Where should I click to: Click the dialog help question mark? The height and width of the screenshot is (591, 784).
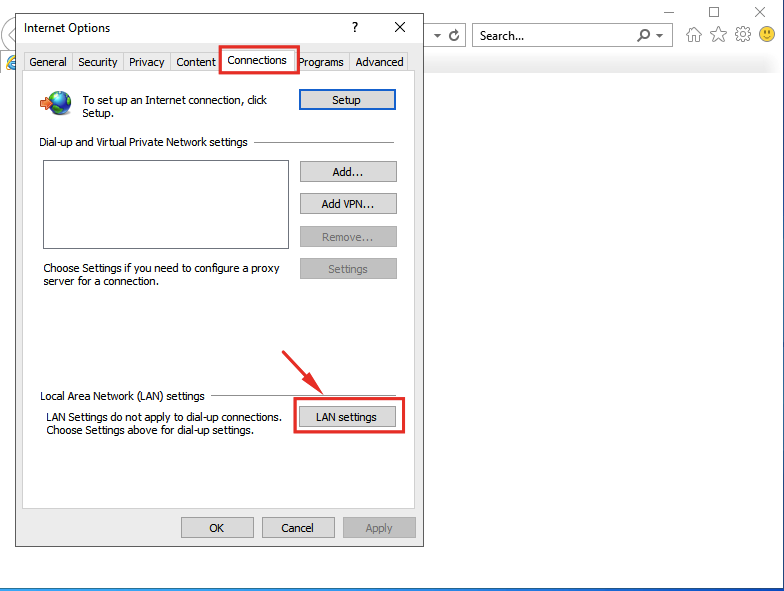click(x=355, y=27)
